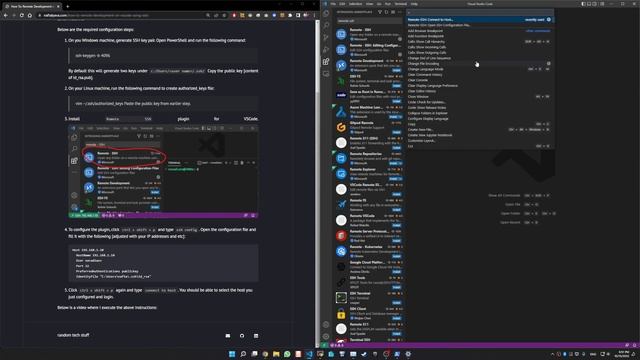This screenshot has height=360, width=640.
Task: Install the SSH FS extension
Action: tap(396, 86)
